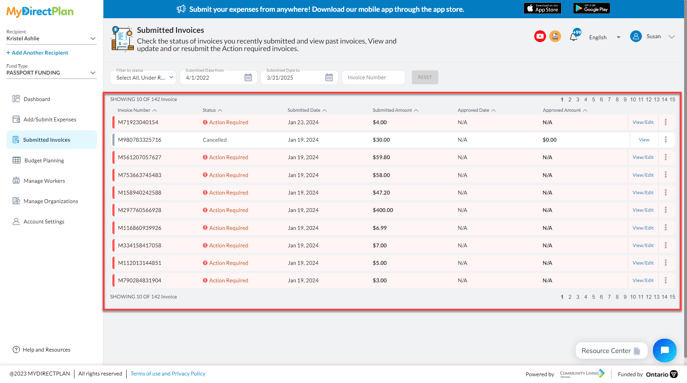Open more options for invoice M561207057627
The height and width of the screenshot is (383, 687).
[666, 157]
